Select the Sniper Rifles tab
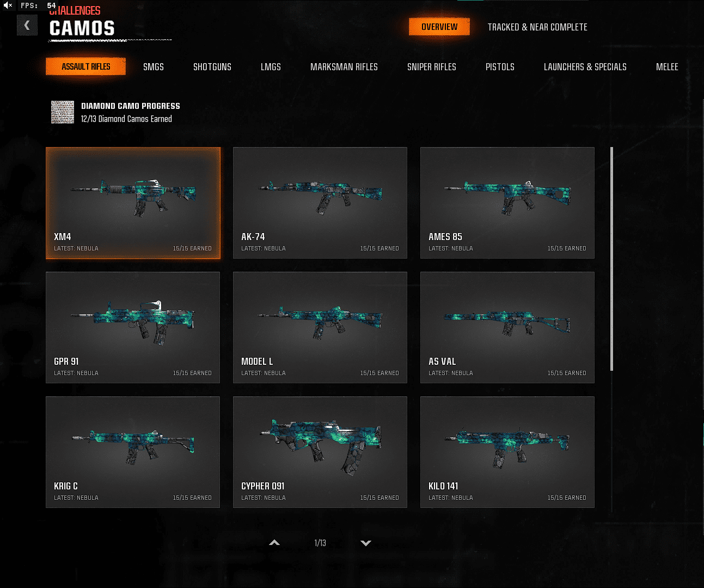This screenshot has width=704, height=588. pos(431,67)
